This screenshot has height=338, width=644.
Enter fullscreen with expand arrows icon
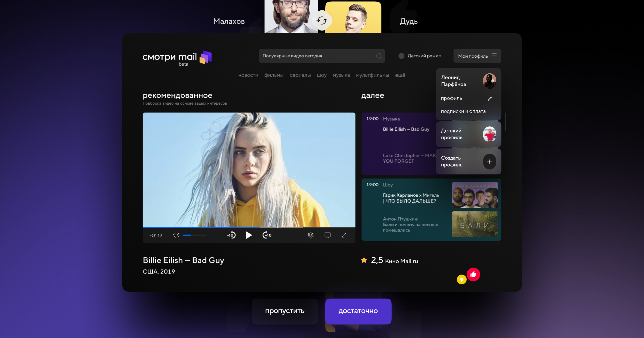[x=344, y=235]
